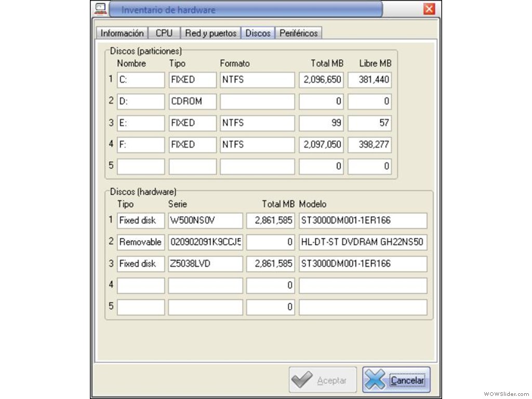Click total MB 2,861,585 in hardware row 3
532x399 pixels.
coord(270,264)
